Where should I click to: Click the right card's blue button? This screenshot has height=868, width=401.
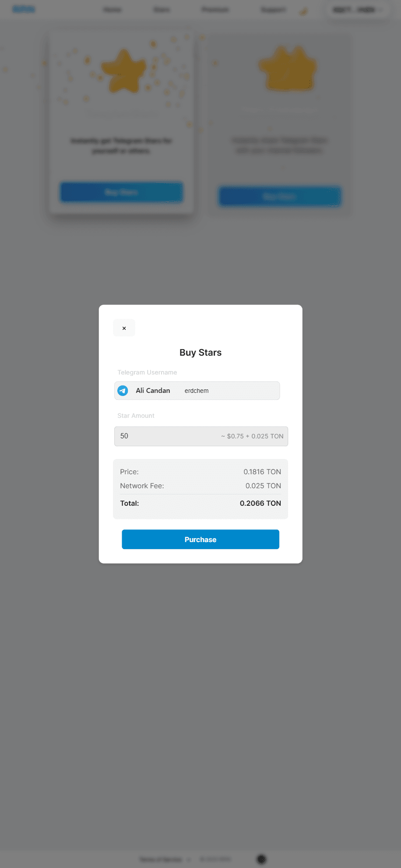pyautogui.click(x=279, y=196)
